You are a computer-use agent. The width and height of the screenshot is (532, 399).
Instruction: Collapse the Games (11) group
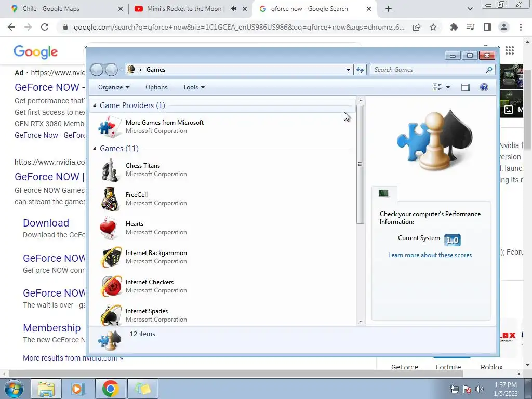(95, 149)
